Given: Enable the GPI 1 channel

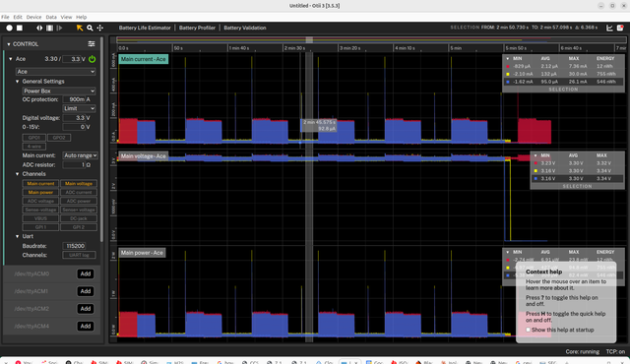Looking at the screenshot, I should pyautogui.click(x=40, y=227).
